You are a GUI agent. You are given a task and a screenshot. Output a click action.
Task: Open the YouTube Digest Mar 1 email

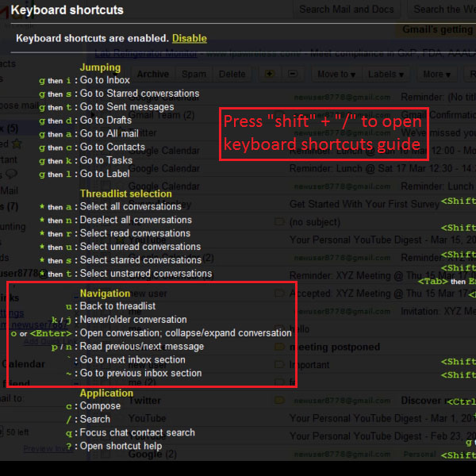pyautogui.click(x=382, y=418)
